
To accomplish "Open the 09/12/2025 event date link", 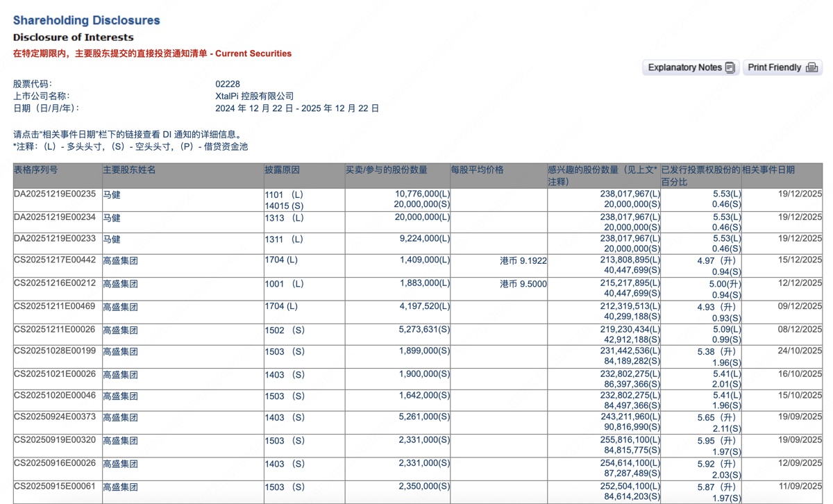I will point(799,307).
